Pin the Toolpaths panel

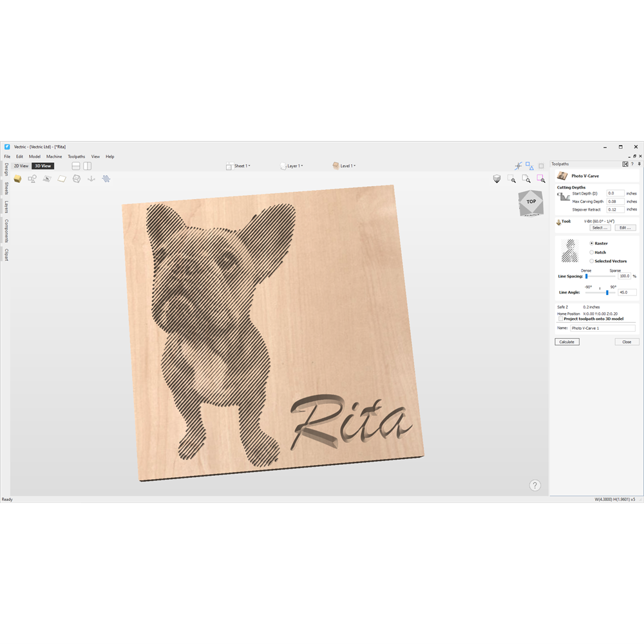639,164
